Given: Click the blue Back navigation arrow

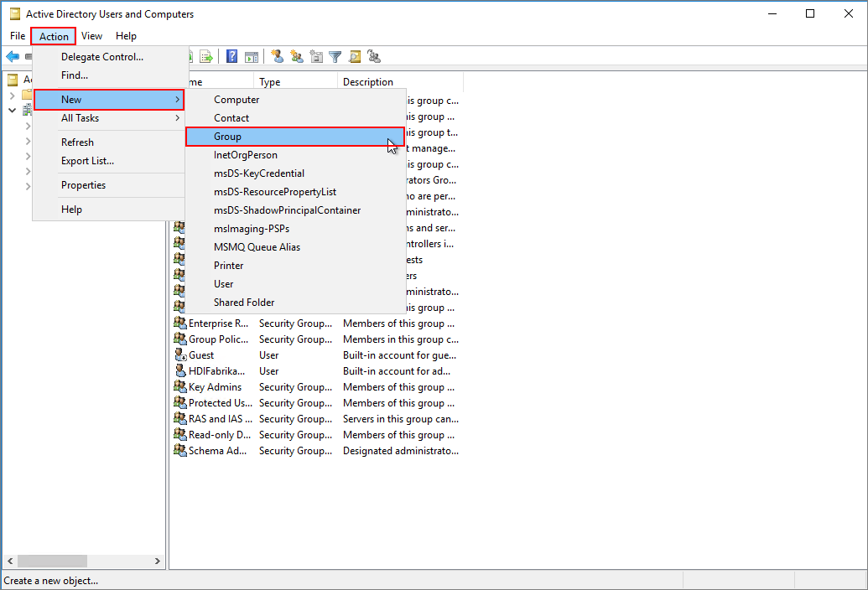Looking at the screenshot, I should pyautogui.click(x=12, y=56).
